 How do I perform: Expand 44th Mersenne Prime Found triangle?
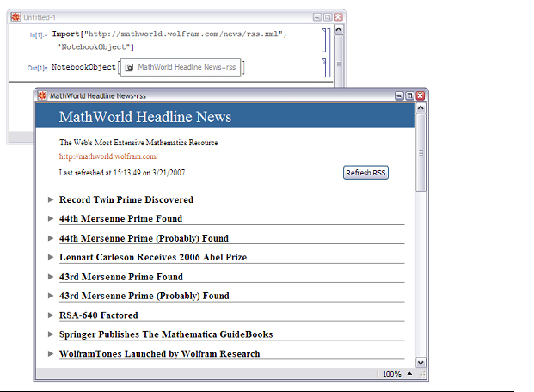click(x=51, y=218)
